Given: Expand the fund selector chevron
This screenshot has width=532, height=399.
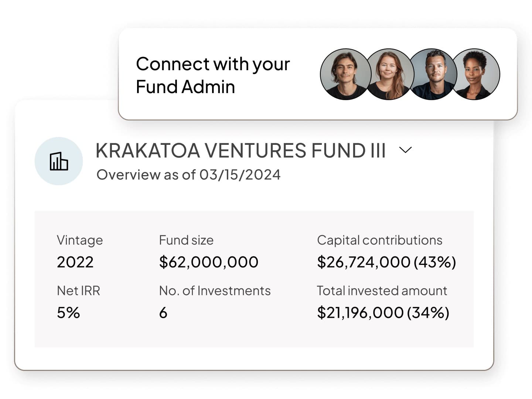Looking at the screenshot, I should tap(406, 150).
